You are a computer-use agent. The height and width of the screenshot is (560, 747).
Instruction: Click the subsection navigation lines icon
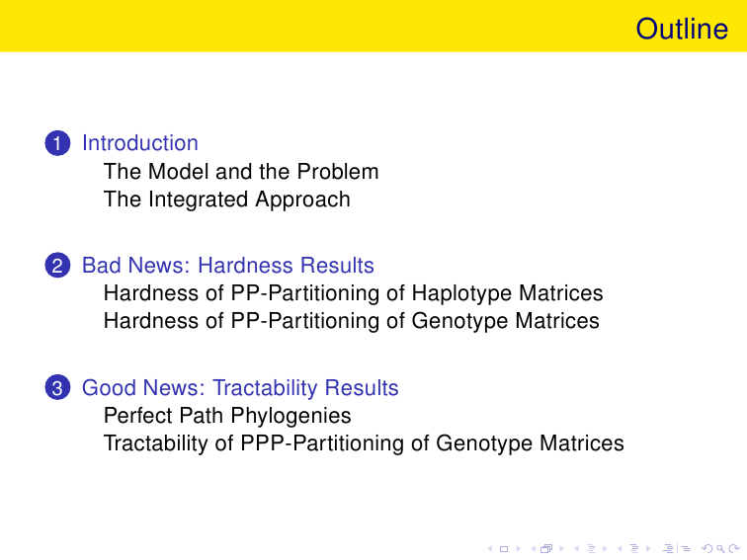[x=591, y=548]
